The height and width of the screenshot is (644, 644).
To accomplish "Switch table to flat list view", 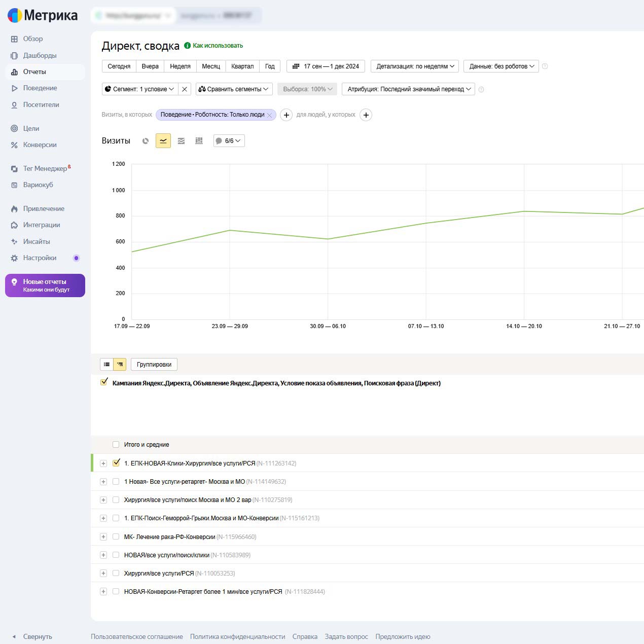I will pyautogui.click(x=106, y=364).
